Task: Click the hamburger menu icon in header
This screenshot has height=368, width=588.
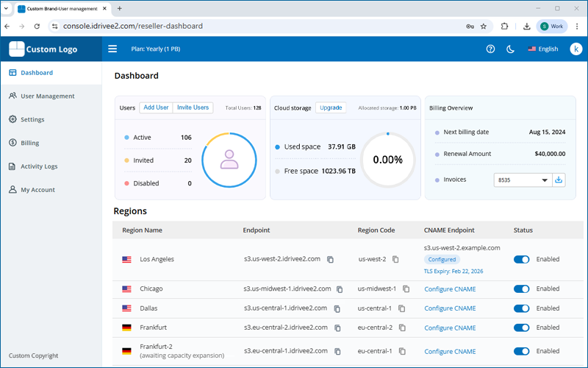Action: click(112, 49)
